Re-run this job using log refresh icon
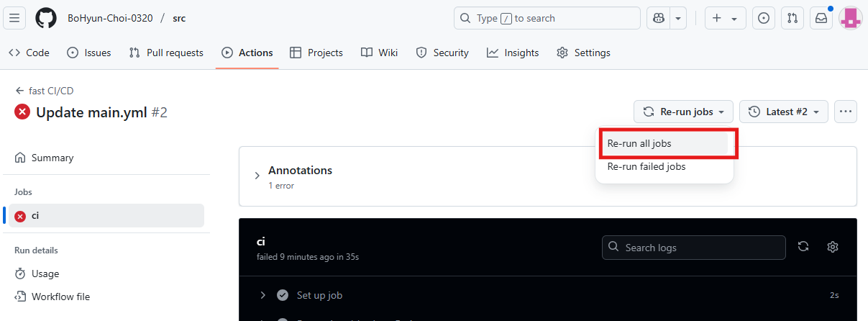868x321 pixels. (803, 247)
